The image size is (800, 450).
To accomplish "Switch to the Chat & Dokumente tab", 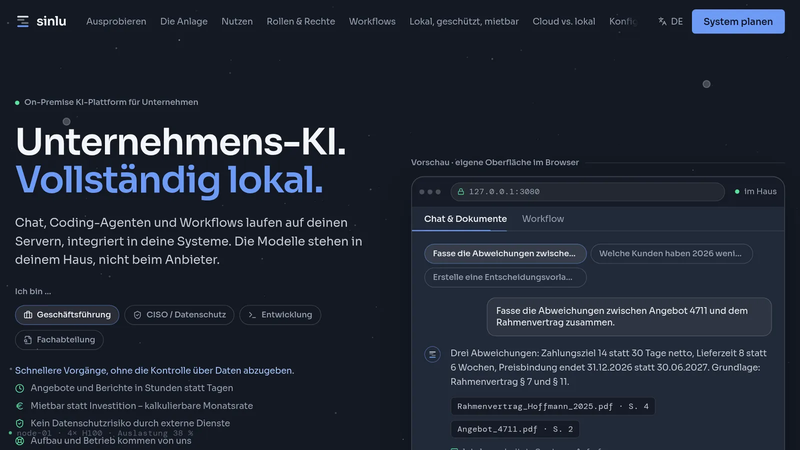I will (465, 219).
